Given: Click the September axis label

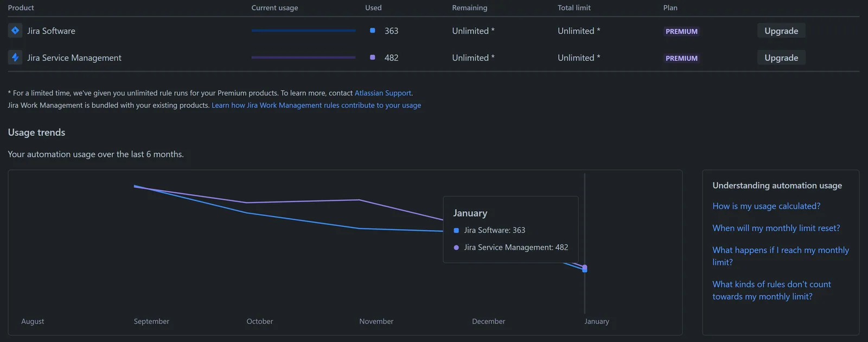Looking at the screenshot, I should click(x=151, y=321).
